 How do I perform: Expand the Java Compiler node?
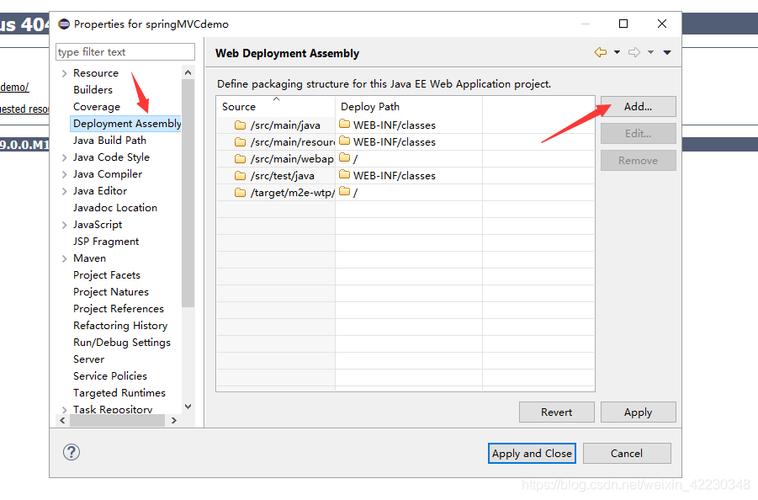tap(64, 175)
